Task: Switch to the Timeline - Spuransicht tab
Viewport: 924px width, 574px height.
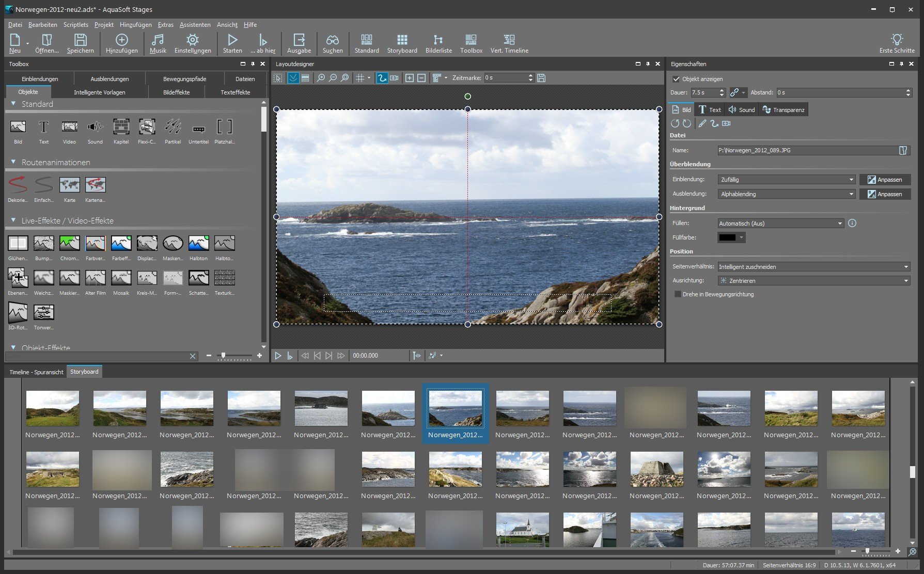Action: [36, 372]
